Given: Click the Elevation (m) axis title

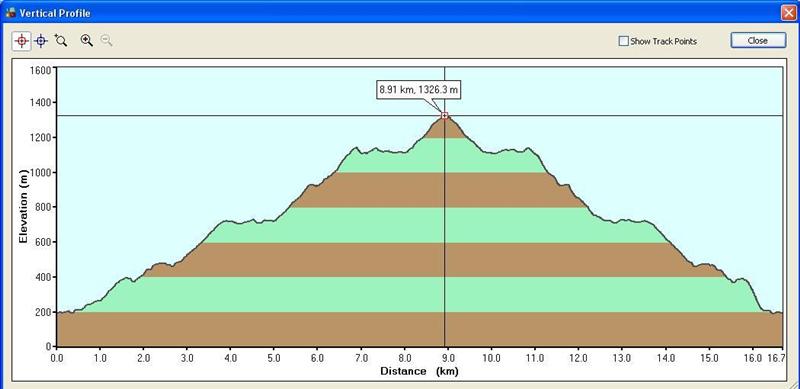Looking at the screenshot, I should 22,206.
